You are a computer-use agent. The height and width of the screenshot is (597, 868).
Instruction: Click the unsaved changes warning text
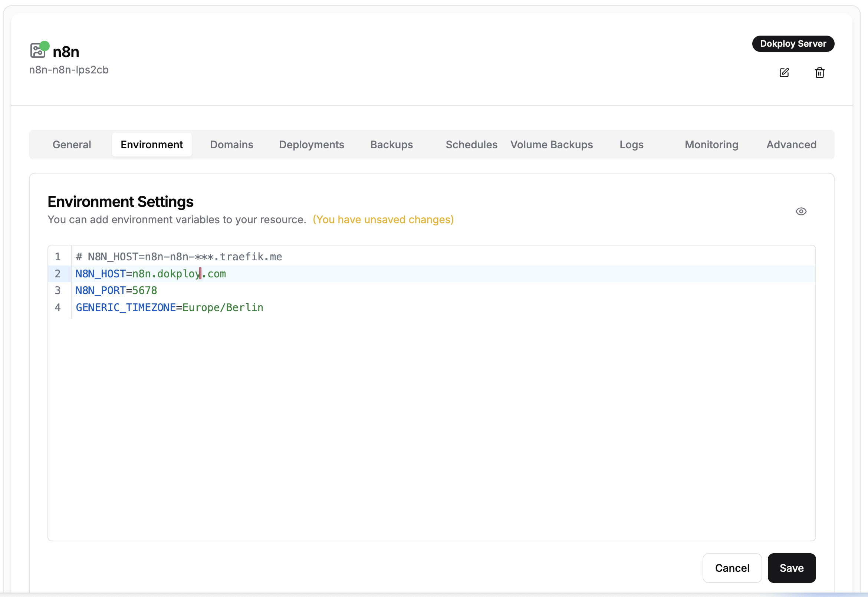pyautogui.click(x=383, y=220)
